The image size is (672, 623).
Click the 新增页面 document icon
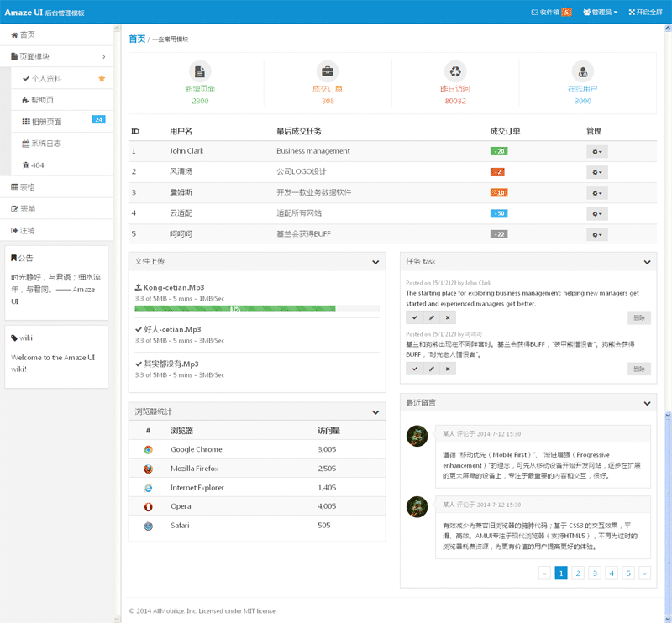tap(199, 71)
